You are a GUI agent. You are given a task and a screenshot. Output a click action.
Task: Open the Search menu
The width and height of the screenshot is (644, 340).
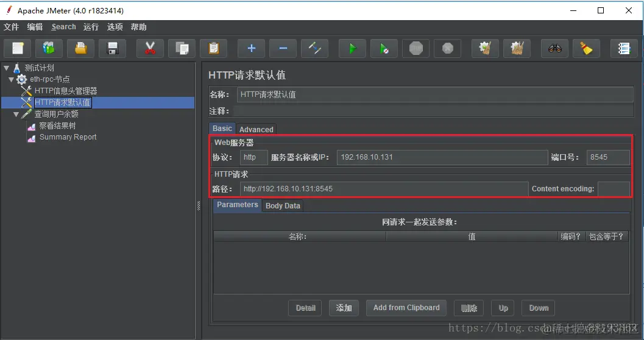coord(63,27)
